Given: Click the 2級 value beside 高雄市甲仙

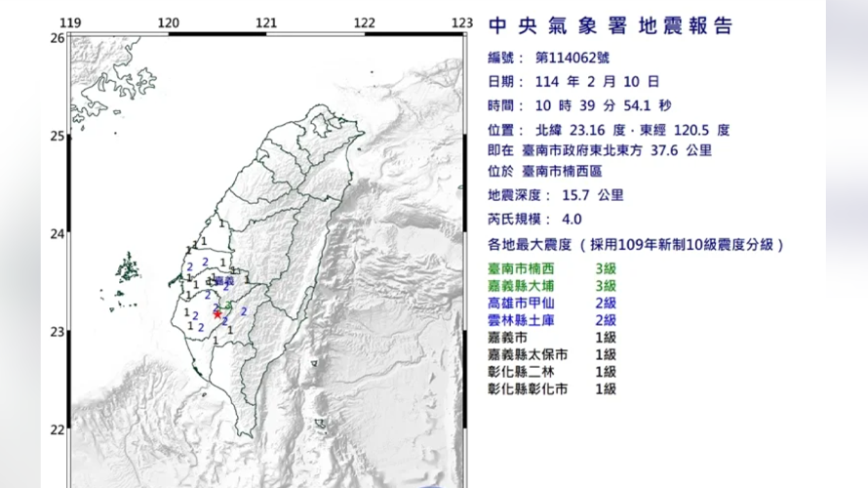Looking at the screenshot, I should (606, 304).
